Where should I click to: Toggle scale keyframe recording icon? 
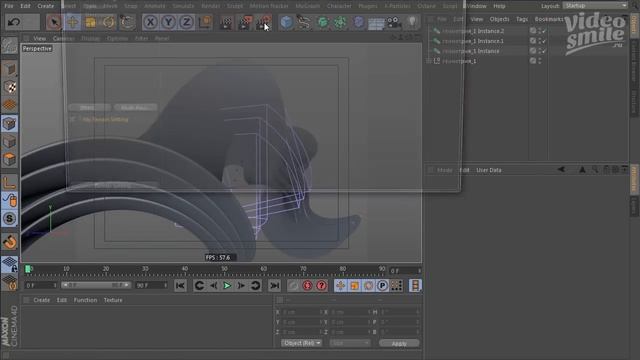click(354, 286)
